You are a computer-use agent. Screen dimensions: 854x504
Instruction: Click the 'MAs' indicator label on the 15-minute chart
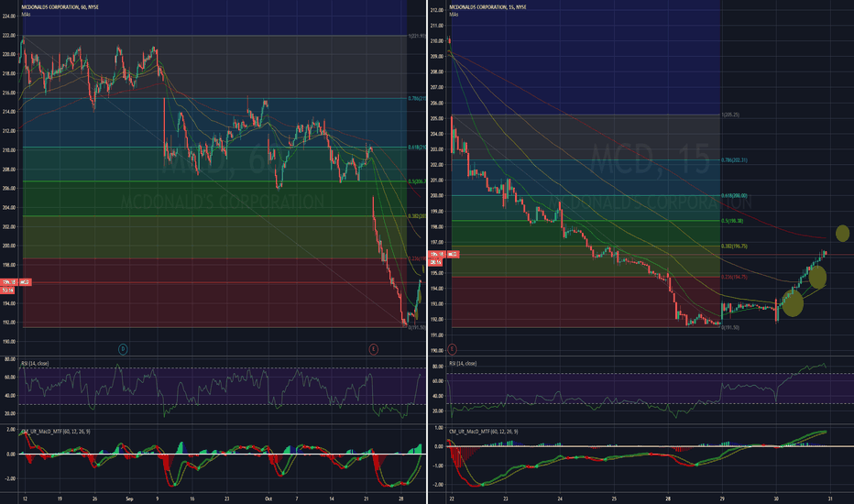(454, 15)
